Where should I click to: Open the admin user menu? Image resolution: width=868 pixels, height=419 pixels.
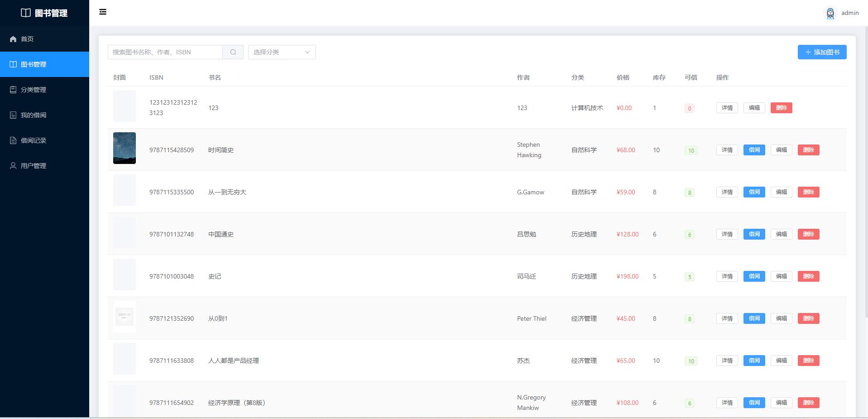coord(849,13)
